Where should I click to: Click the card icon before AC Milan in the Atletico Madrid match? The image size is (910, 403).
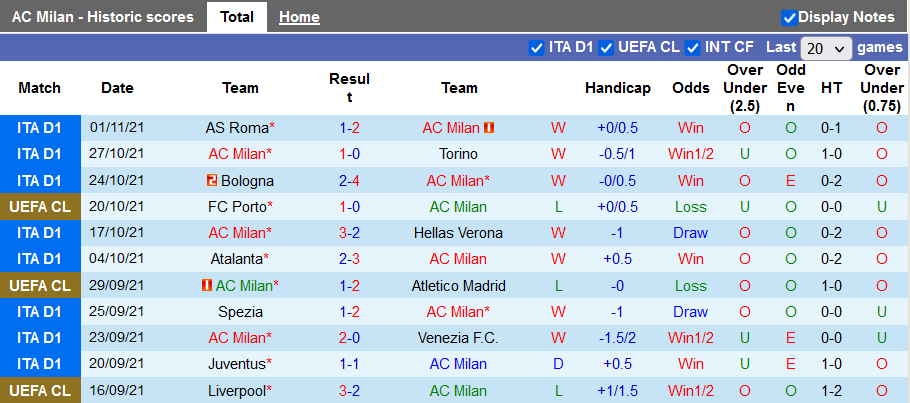pos(207,286)
